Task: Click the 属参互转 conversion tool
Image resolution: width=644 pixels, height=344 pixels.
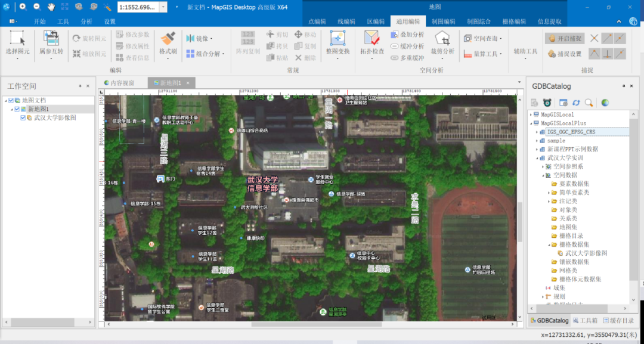Action: (x=51, y=45)
